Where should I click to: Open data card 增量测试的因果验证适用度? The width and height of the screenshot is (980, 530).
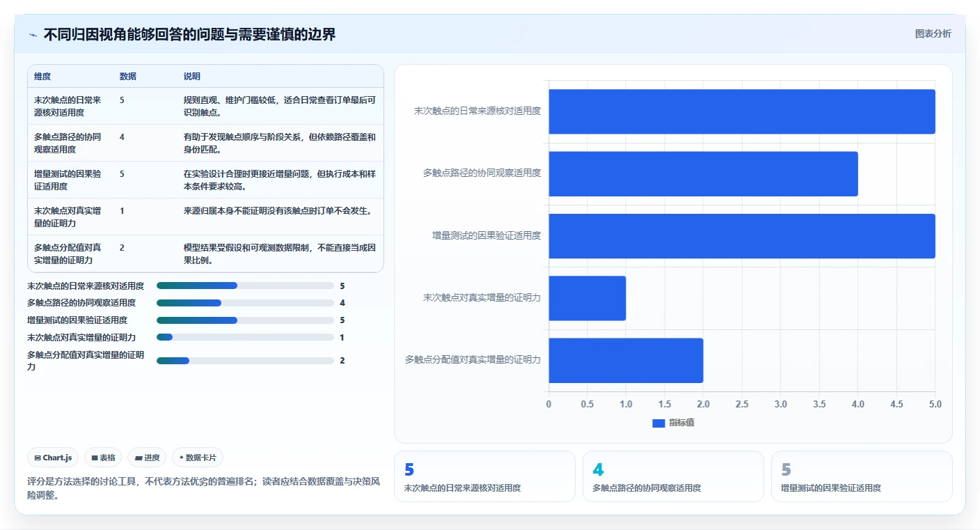click(x=862, y=476)
